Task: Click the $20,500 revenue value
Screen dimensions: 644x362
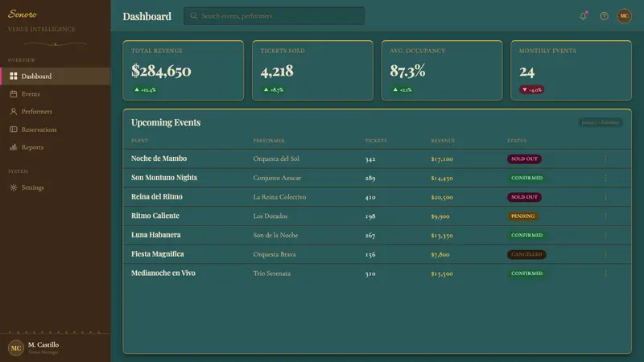Action: (442, 197)
